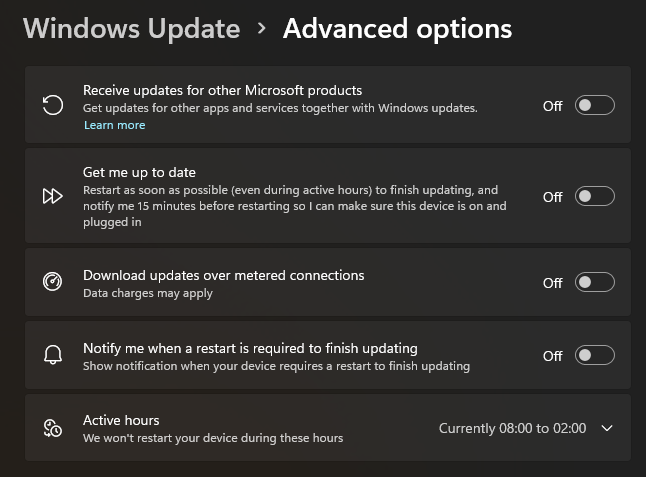
Task: Open the Currently 08:00 to 02:00 dropdown
Action: [512, 428]
